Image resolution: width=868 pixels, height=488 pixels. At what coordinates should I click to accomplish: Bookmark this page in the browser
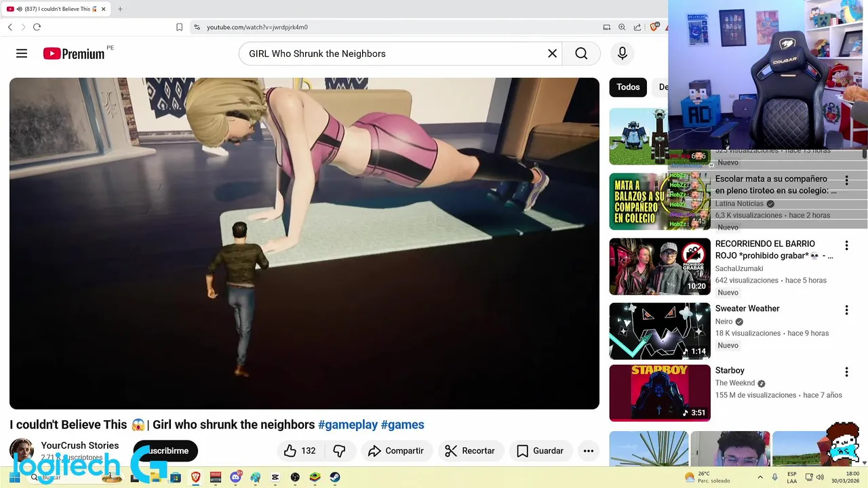click(x=179, y=27)
